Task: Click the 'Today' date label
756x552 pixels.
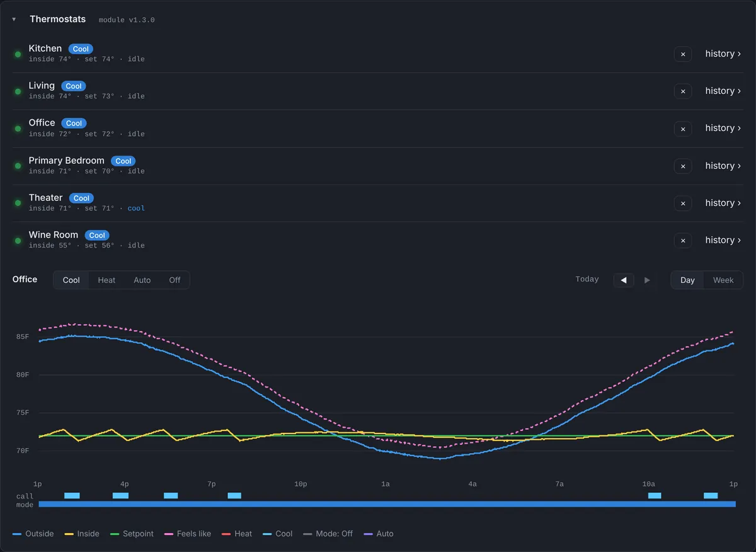Action: point(587,279)
